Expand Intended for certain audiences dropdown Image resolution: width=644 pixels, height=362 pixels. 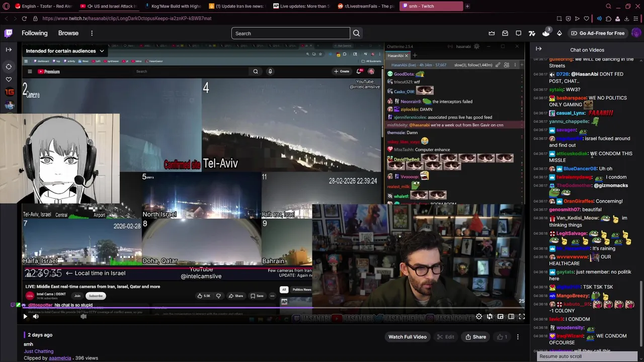pos(65,51)
